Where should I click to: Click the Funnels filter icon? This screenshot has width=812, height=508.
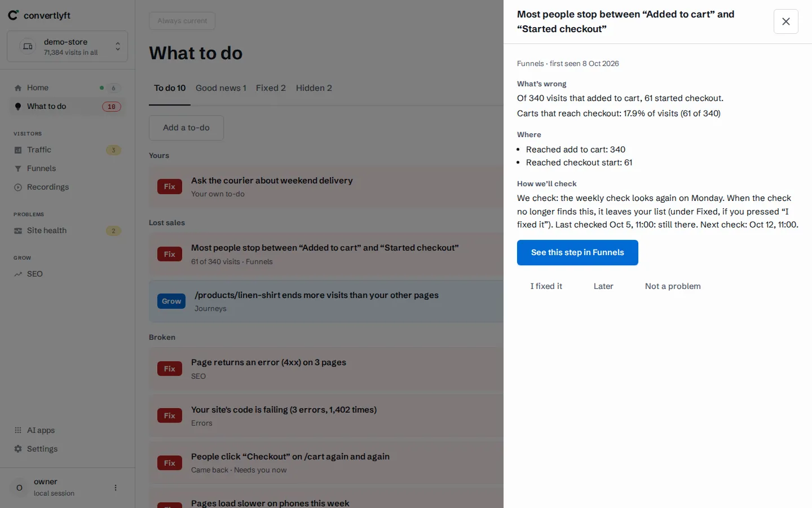18,168
